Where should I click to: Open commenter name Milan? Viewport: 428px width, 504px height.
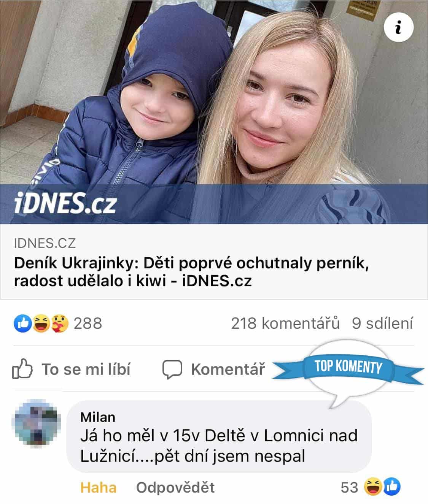coord(98,417)
